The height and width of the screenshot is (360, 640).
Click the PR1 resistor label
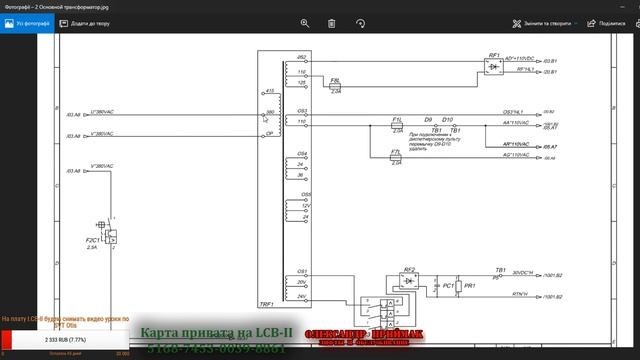[469, 286]
